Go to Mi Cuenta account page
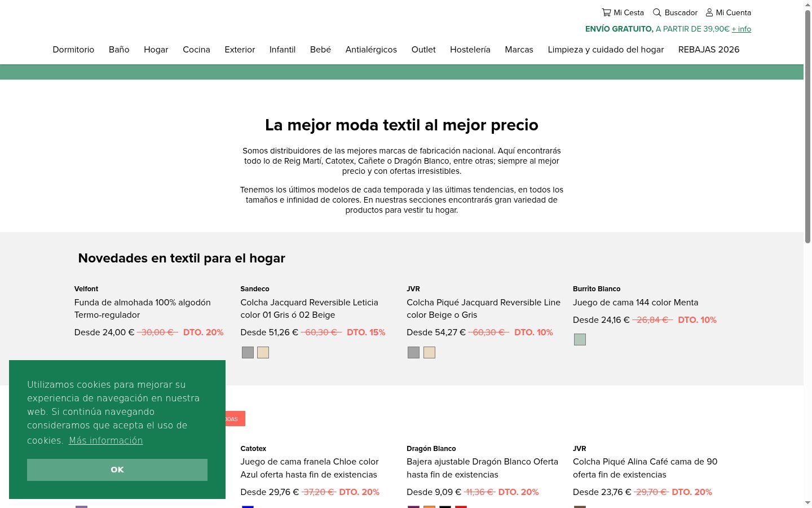Image resolution: width=812 pixels, height=508 pixels. pyautogui.click(x=729, y=12)
